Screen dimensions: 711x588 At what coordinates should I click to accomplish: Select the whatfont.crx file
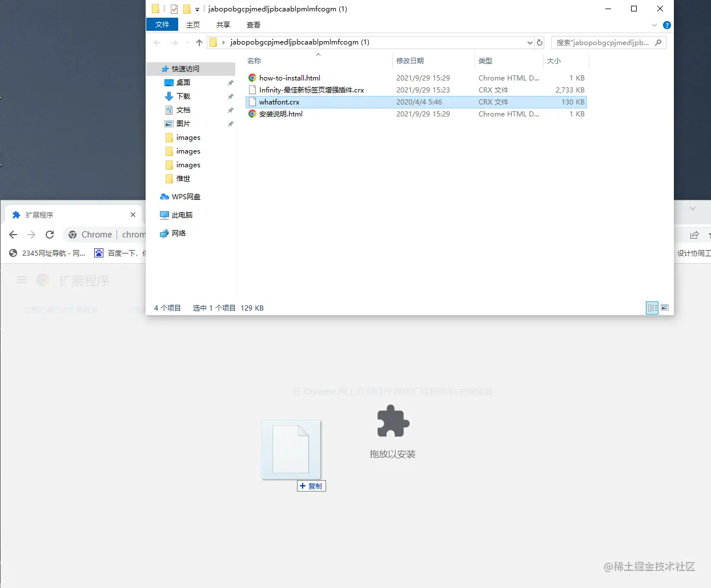[x=416, y=102]
